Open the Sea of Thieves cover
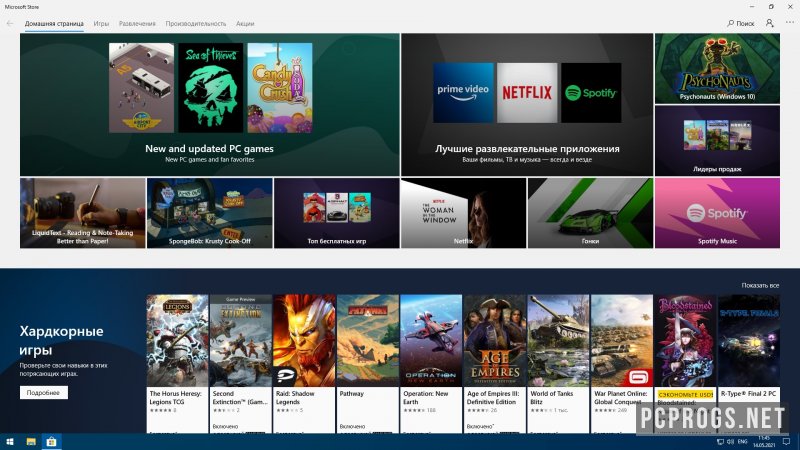The height and width of the screenshot is (450, 800). point(211,88)
